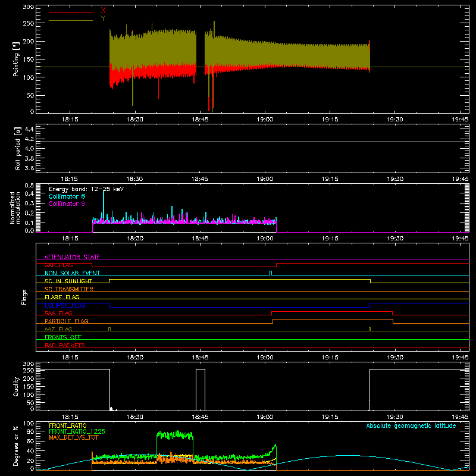Click the raised green FRONT_RATIO_1225 plateau
The image size is (476, 476).
(175, 435)
